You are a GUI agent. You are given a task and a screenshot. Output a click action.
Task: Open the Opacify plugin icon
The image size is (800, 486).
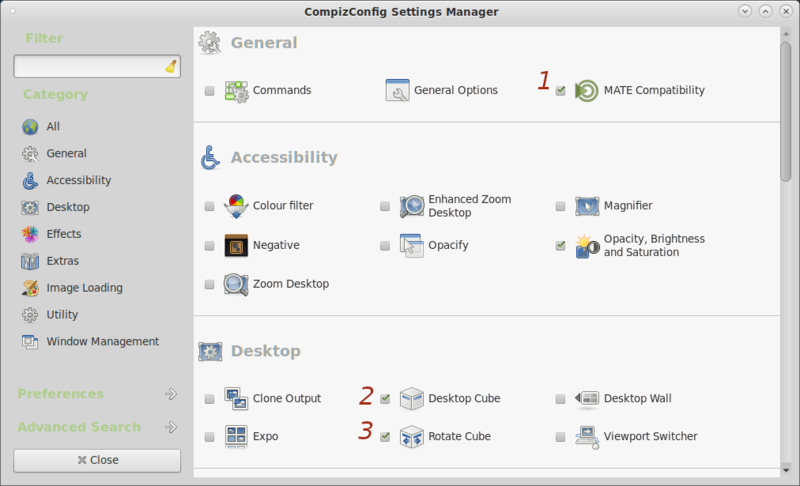point(412,246)
